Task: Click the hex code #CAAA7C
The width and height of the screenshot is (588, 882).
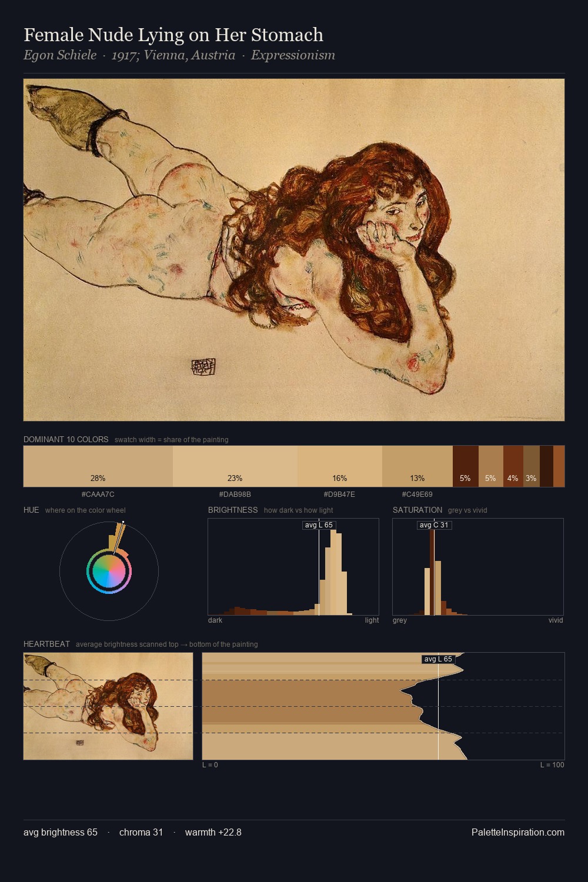Action: (x=98, y=495)
